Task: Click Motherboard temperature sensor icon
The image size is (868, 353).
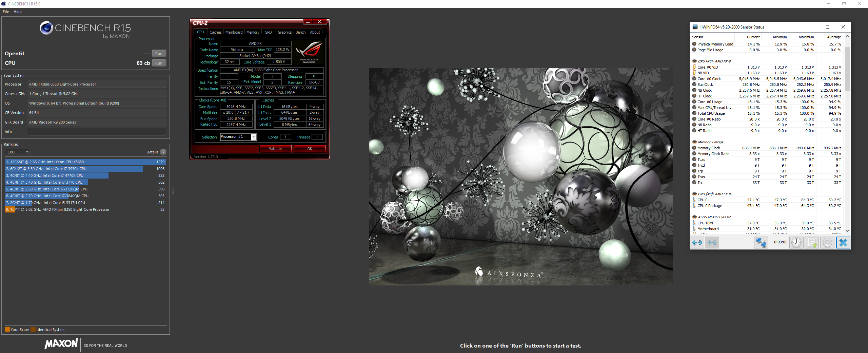Action: point(694,229)
